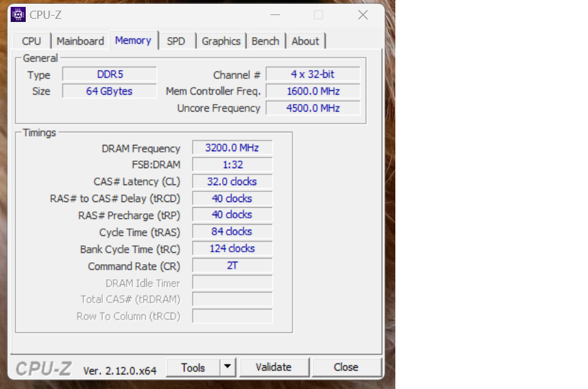588x389 pixels.
Task: Open the Bench tab
Action: pyautogui.click(x=265, y=41)
